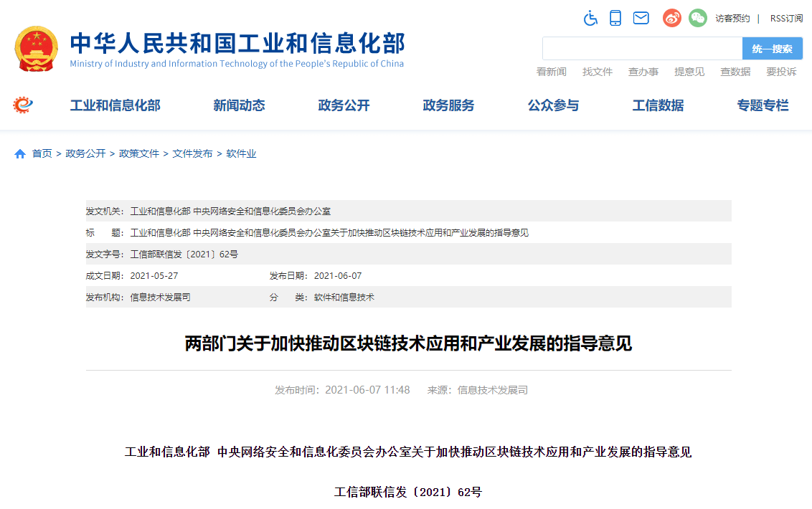Select the 找文件 search category

click(x=597, y=72)
